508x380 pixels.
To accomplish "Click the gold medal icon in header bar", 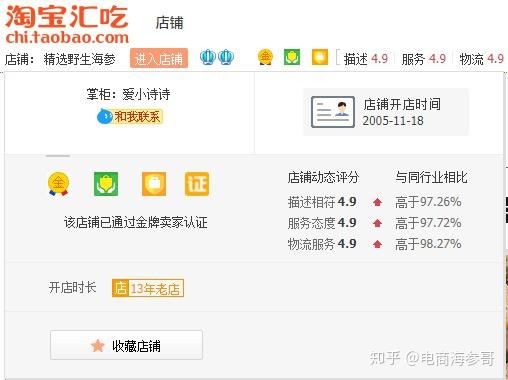I will pos(265,57).
